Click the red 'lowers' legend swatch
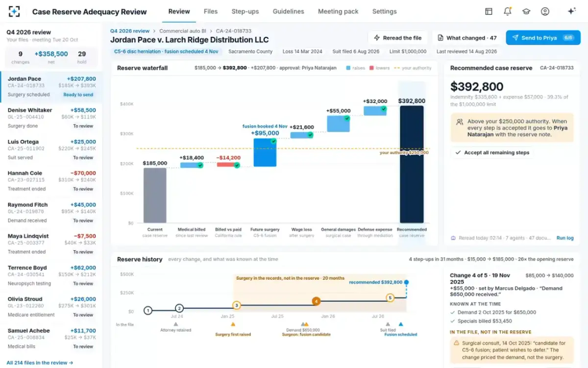Viewport: 588px width, 368px height. [372, 68]
